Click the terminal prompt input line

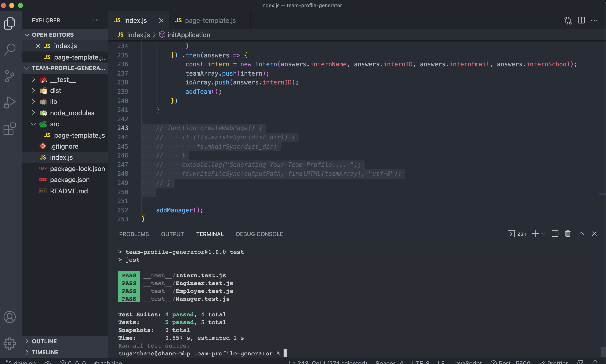[203, 353]
